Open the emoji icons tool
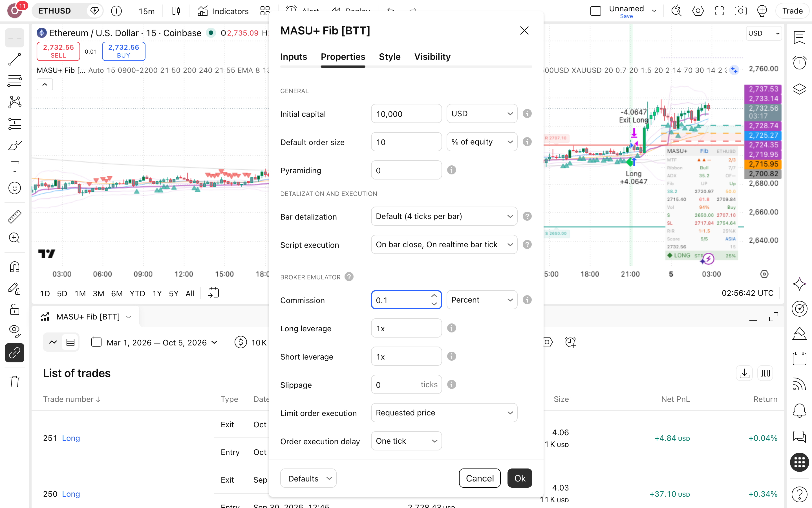Viewport: 812px width, 508px height. [x=15, y=188]
